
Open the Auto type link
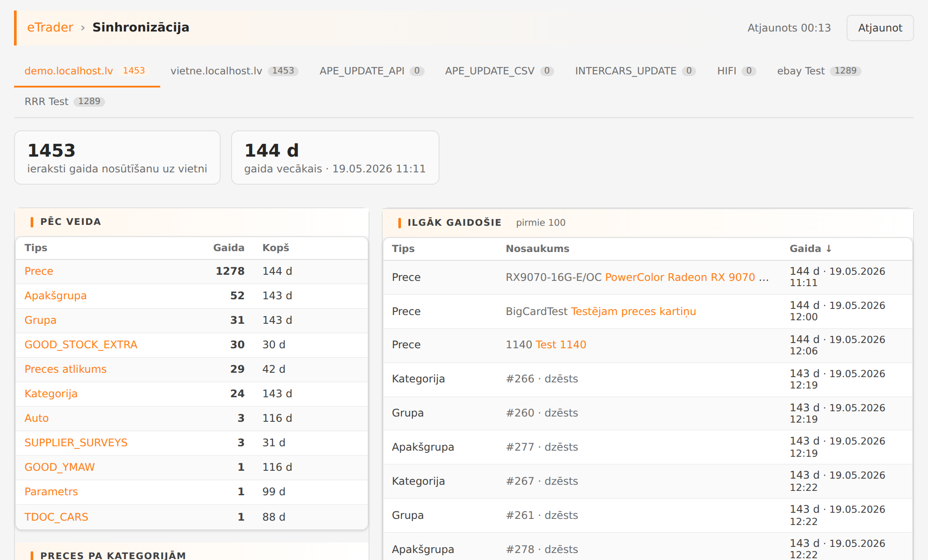pyautogui.click(x=36, y=418)
